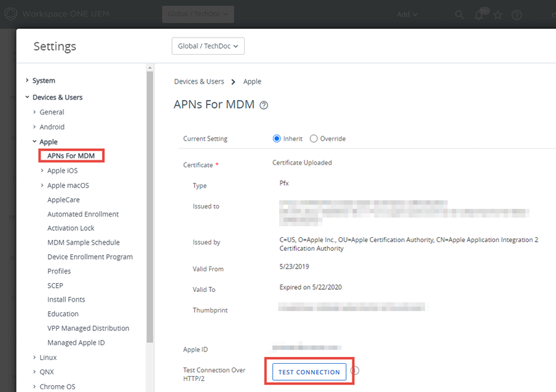Image resolution: width=556 pixels, height=392 pixels.
Task: Expand the Apple iOS subsection
Action: pyautogui.click(x=42, y=171)
